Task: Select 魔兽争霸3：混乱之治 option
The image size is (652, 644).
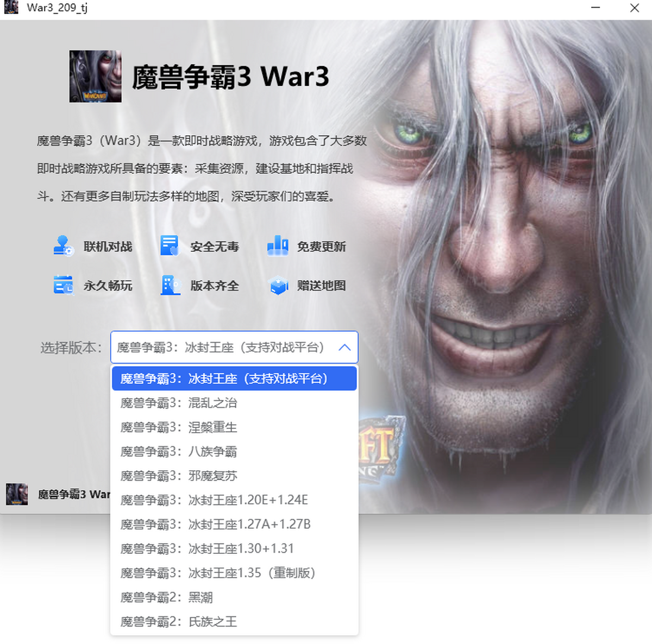Action: point(234,403)
